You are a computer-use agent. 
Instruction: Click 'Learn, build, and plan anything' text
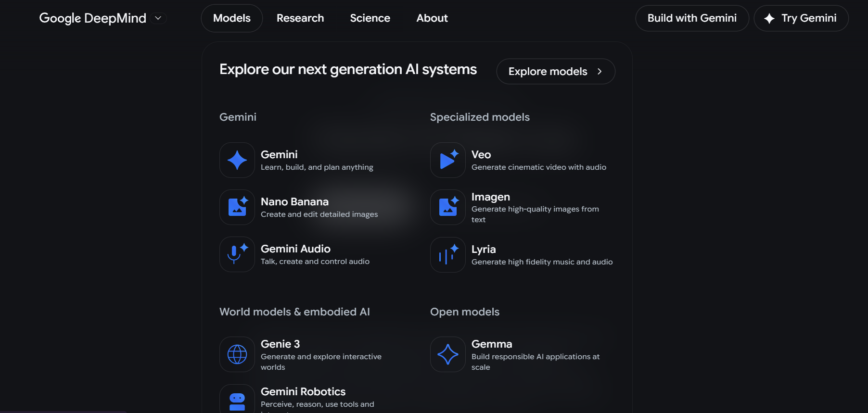(317, 167)
